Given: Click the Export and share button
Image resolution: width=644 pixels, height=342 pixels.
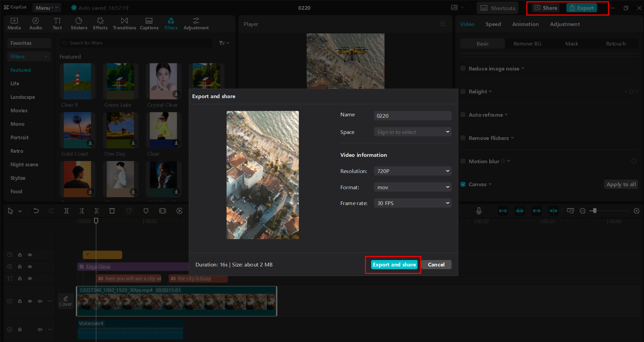Looking at the screenshot, I should click(394, 264).
